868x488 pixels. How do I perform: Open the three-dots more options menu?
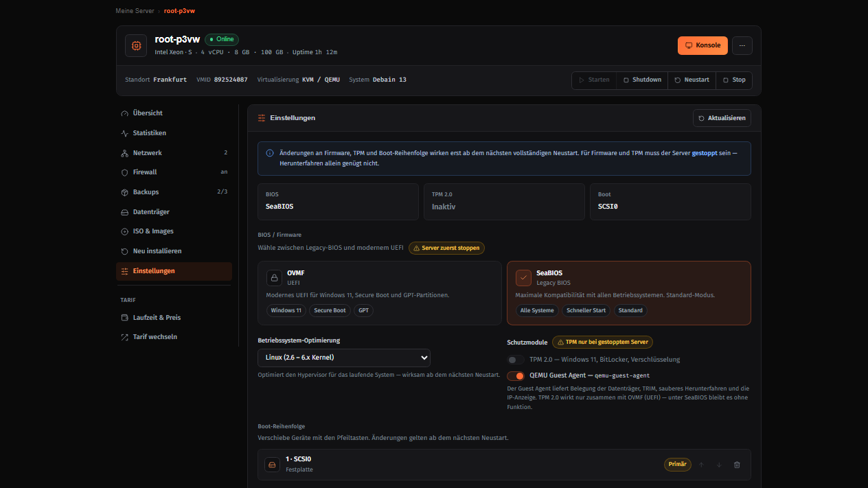pyautogui.click(x=742, y=45)
